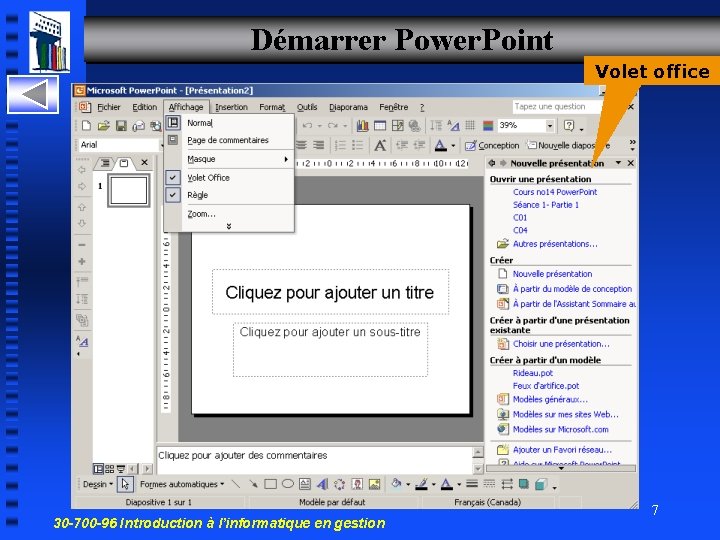Screen dimensions: 720x540
Task: Switch to slide sorter view button
Action: (109, 469)
